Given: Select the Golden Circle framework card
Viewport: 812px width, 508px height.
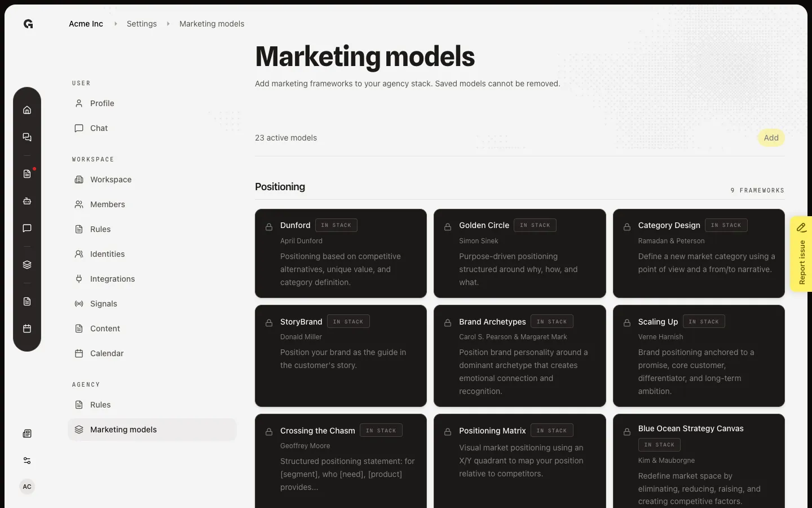Looking at the screenshot, I should click(x=520, y=253).
